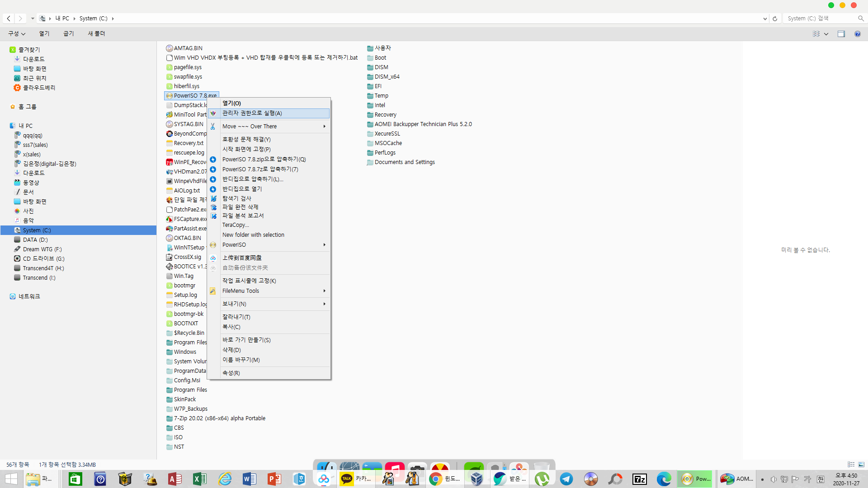The image size is (868, 488).
Task: Click the 굽기 toolbar button
Action: (69, 34)
